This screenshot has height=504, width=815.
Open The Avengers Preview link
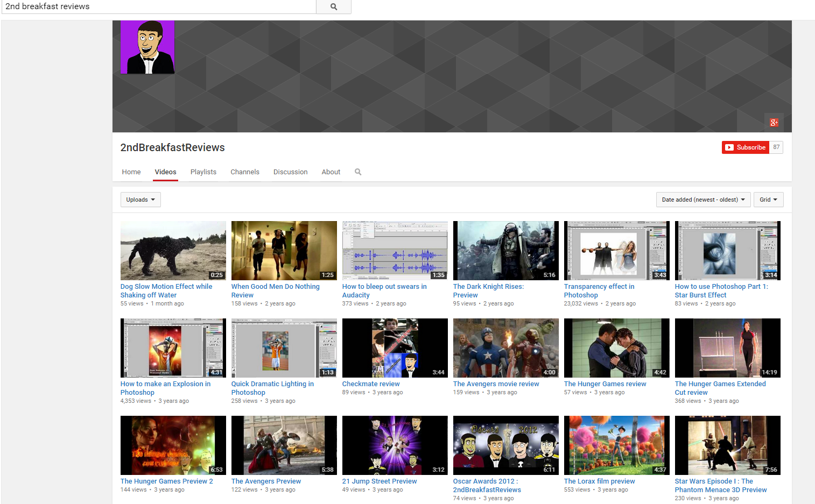click(x=266, y=481)
